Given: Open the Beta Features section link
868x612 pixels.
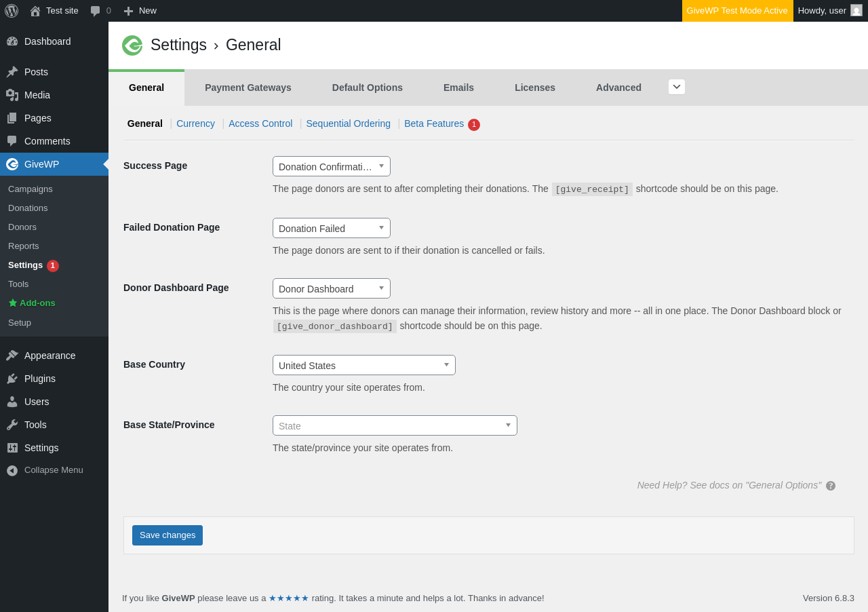Looking at the screenshot, I should pyautogui.click(x=434, y=123).
